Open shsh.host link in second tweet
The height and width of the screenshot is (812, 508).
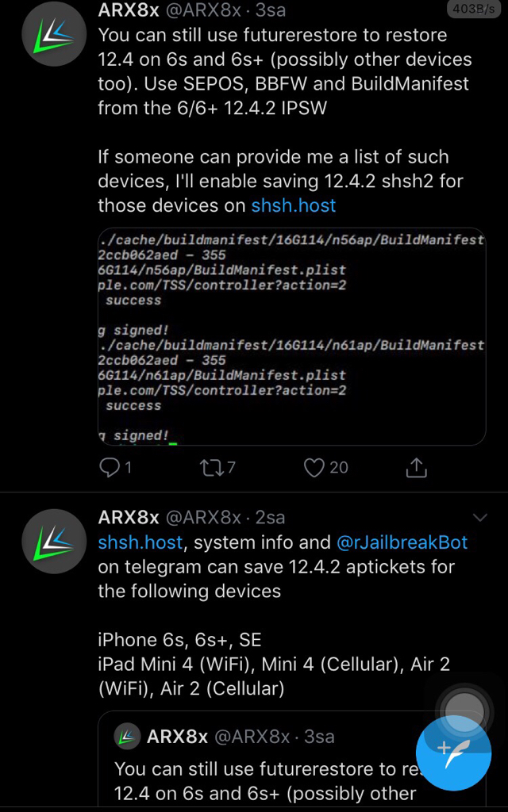[x=140, y=542]
